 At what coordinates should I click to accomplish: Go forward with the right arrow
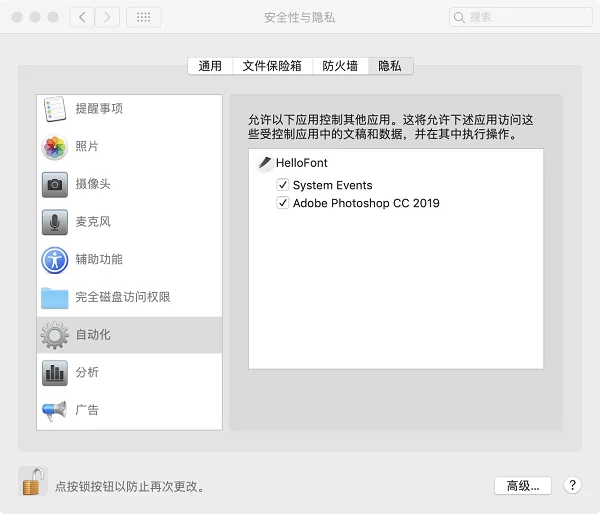click(107, 17)
